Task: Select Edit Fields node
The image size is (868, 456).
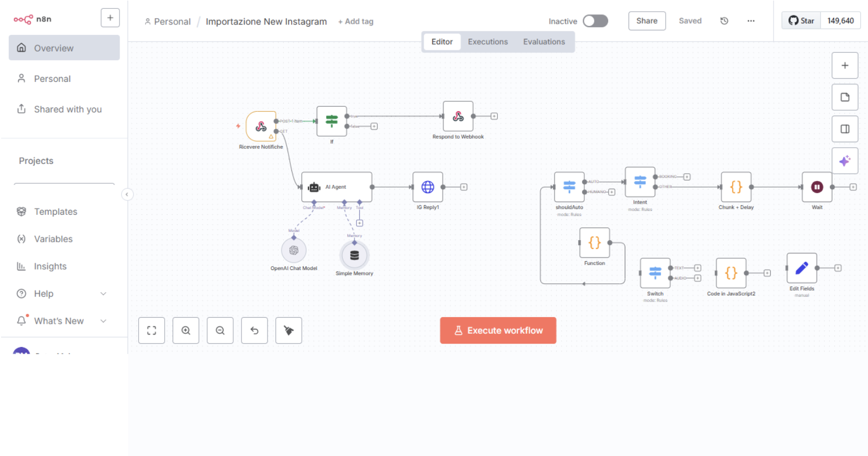Action: pos(802,268)
